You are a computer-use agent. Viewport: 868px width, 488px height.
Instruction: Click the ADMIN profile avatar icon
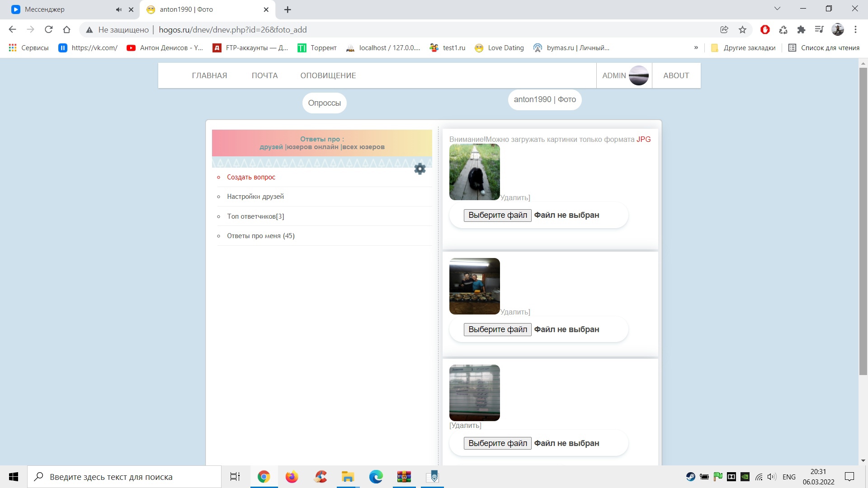coord(638,75)
